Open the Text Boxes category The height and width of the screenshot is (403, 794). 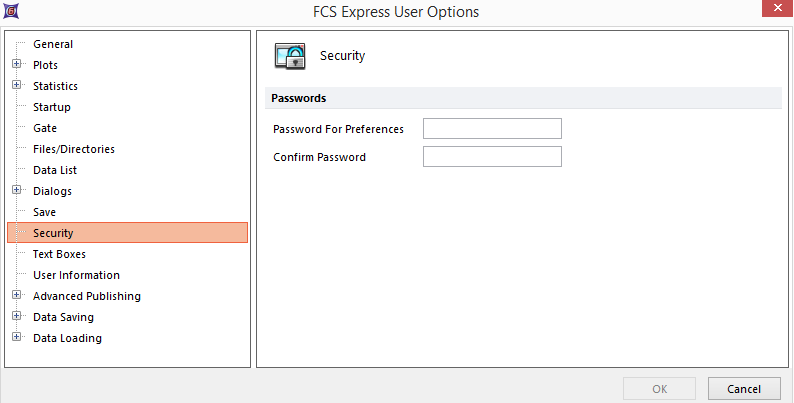59,254
